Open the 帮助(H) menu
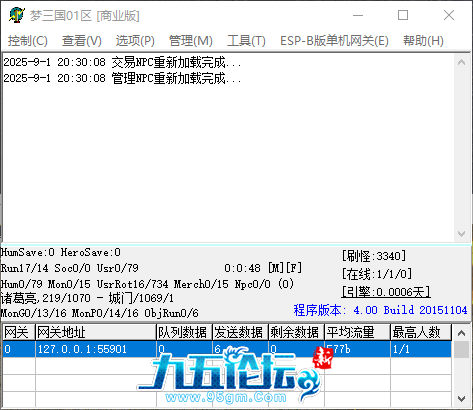The height and width of the screenshot is (410, 473). 423,41
